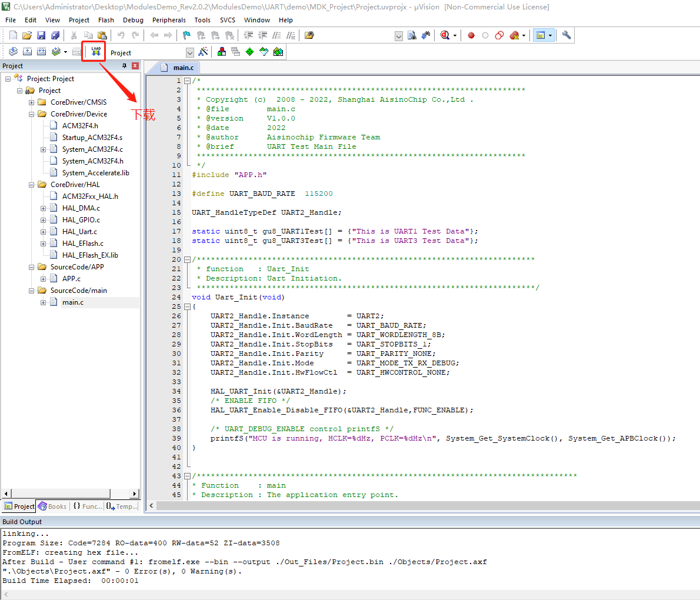Start the debug session icon
This screenshot has width=700, height=600.
[445, 35]
